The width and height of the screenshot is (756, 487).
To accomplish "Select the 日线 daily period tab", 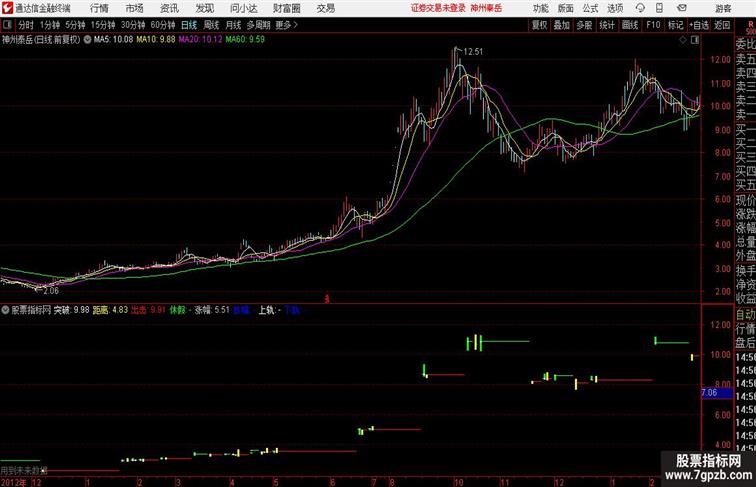I will coord(189,25).
